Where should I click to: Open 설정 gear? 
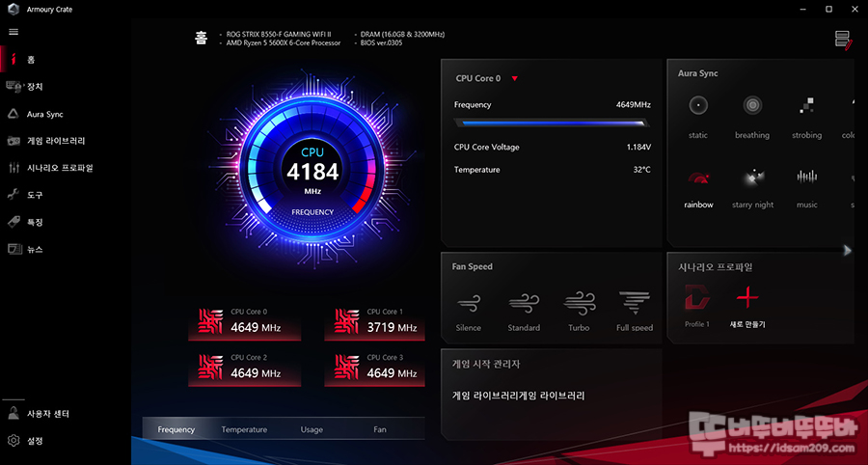(x=14, y=441)
